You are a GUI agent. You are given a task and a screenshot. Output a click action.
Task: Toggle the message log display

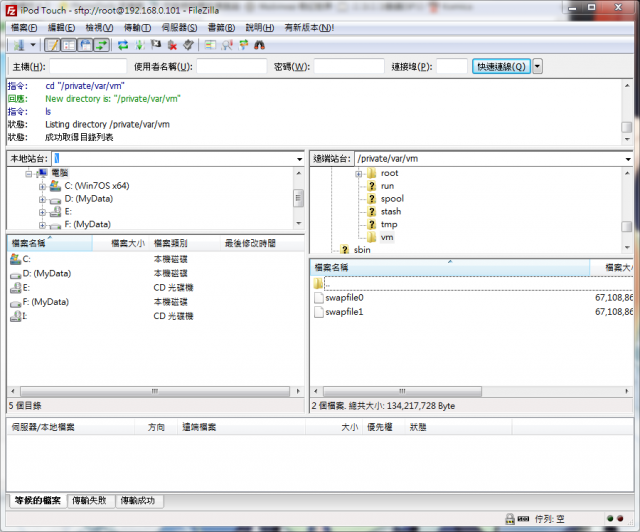pos(53,45)
